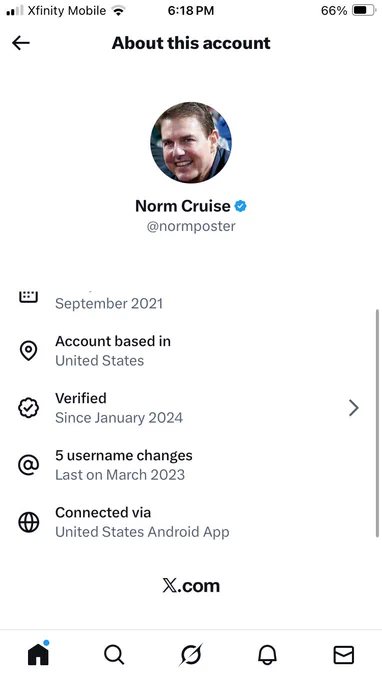Open the Notifications bell icon

click(x=267, y=654)
